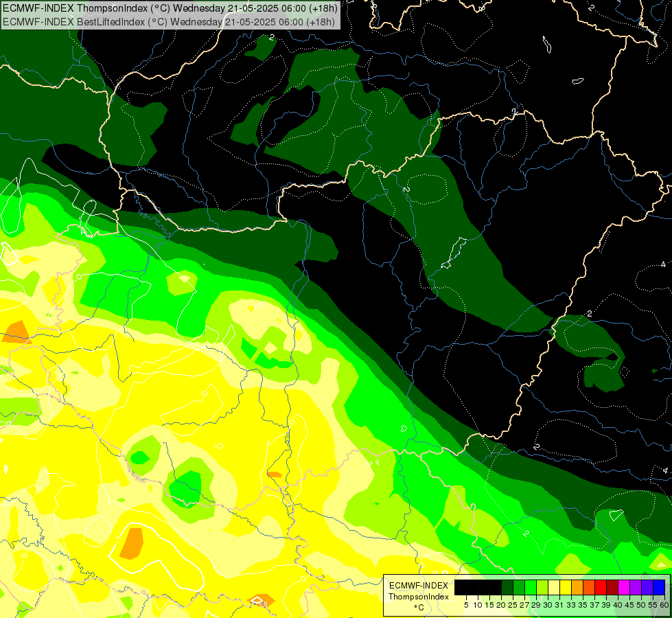Click the legend tick value '60'

tap(664, 605)
